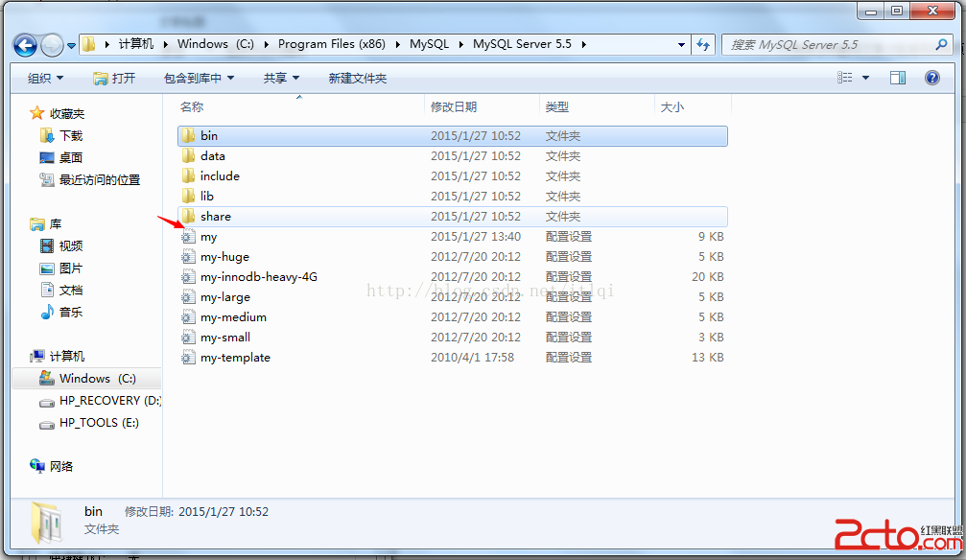Screen dimensions: 966x560
Task: Select the my config file icon
Action: [188, 237]
